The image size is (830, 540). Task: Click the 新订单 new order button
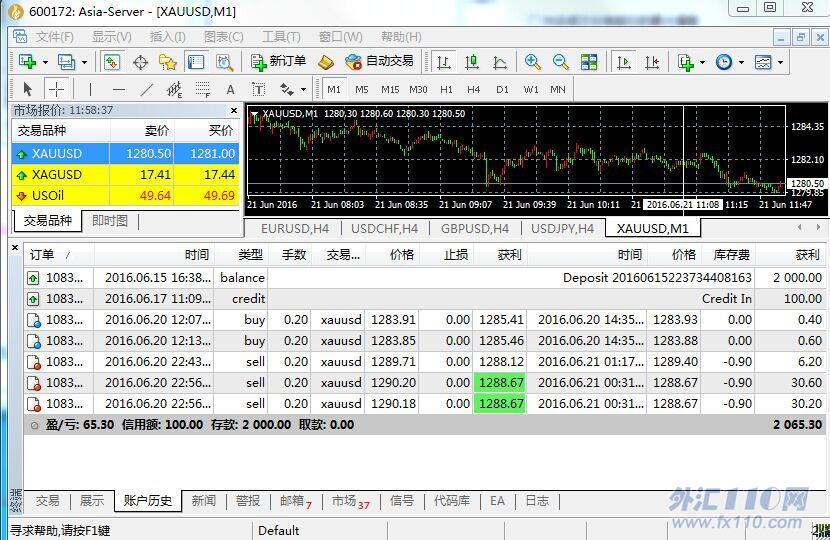pos(278,62)
